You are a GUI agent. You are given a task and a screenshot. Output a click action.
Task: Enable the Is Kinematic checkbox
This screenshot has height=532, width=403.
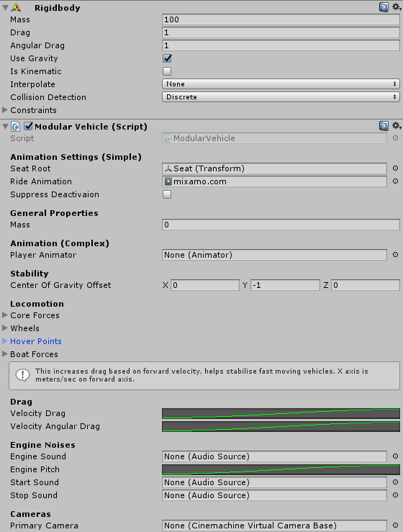click(x=167, y=71)
